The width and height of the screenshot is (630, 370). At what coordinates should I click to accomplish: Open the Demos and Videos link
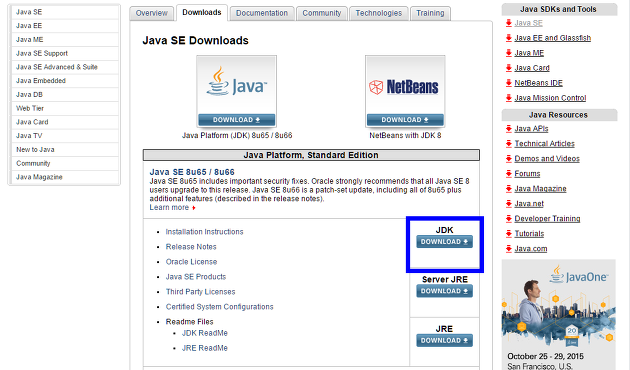click(x=547, y=159)
